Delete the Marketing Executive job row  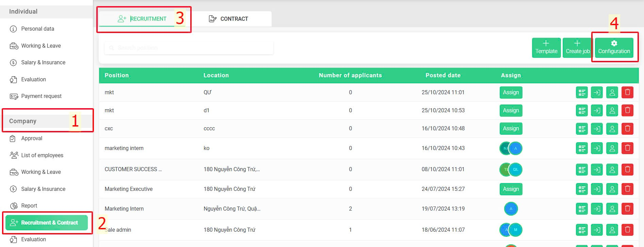click(x=627, y=189)
